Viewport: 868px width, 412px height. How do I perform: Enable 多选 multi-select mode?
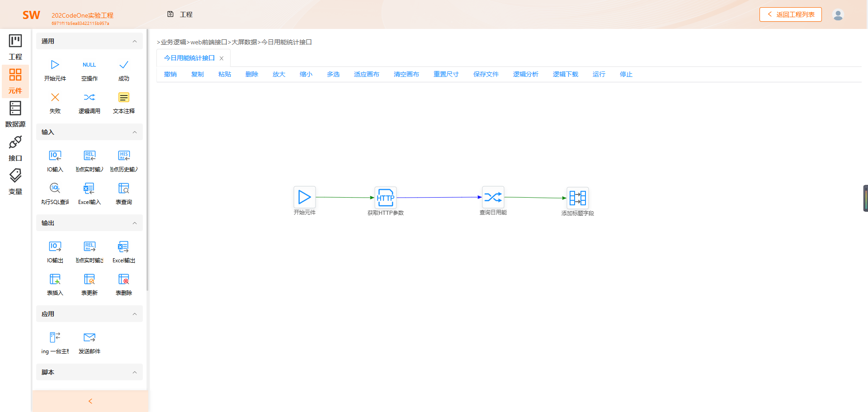(333, 74)
